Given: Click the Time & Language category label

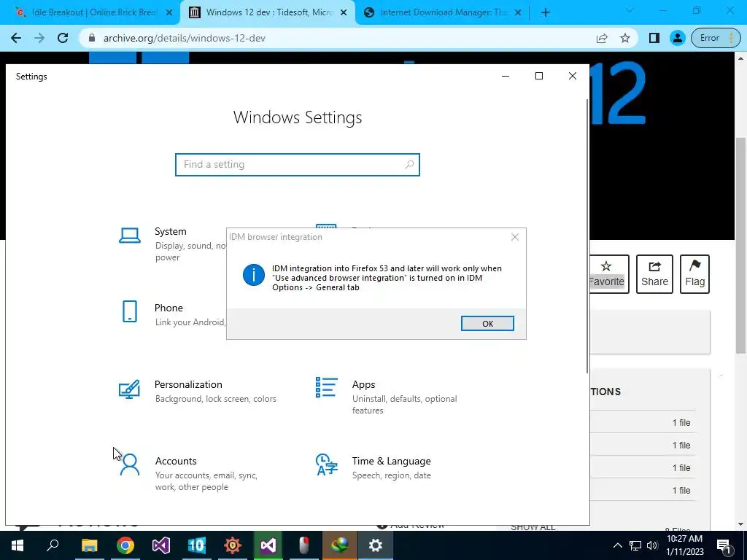Looking at the screenshot, I should (391, 461).
